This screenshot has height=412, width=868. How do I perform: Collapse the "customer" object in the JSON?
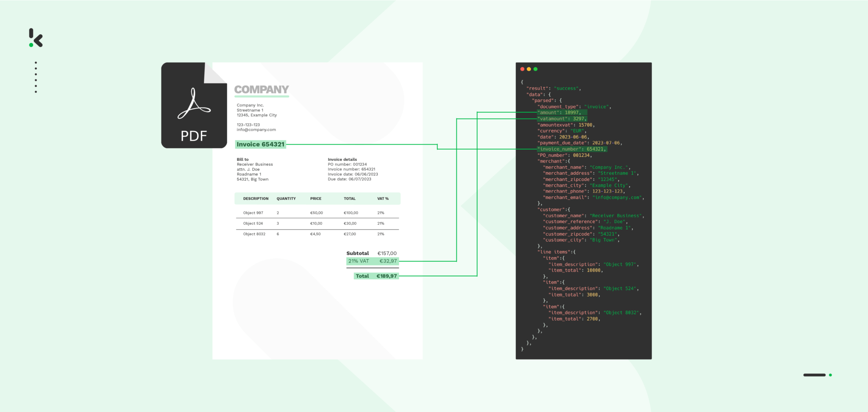pyautogui.click(x=554, y=209)
